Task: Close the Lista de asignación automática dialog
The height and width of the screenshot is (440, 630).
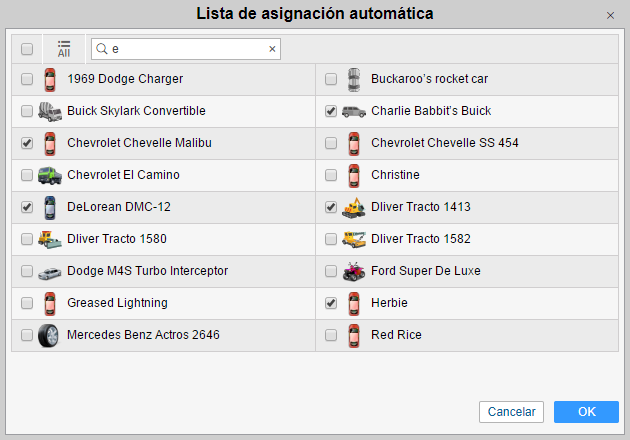Action: point(610,15)
